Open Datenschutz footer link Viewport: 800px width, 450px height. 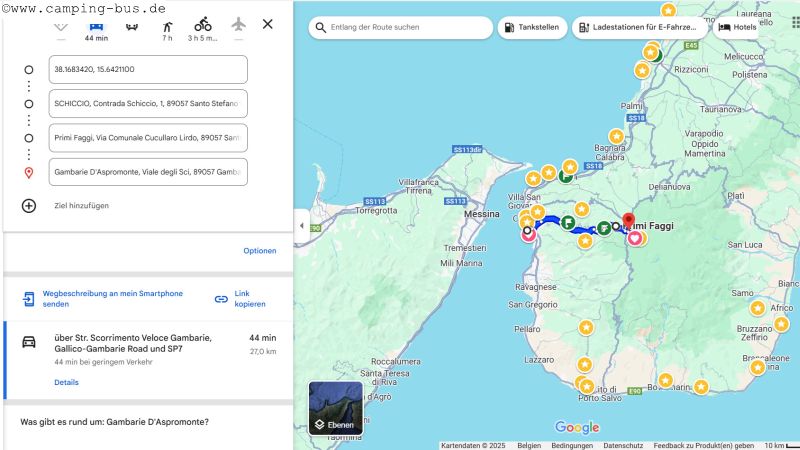coord(623,445)
